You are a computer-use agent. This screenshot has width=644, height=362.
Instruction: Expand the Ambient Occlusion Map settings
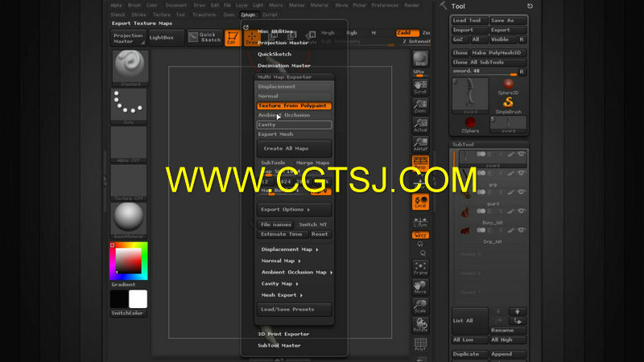tap(296, 272)
